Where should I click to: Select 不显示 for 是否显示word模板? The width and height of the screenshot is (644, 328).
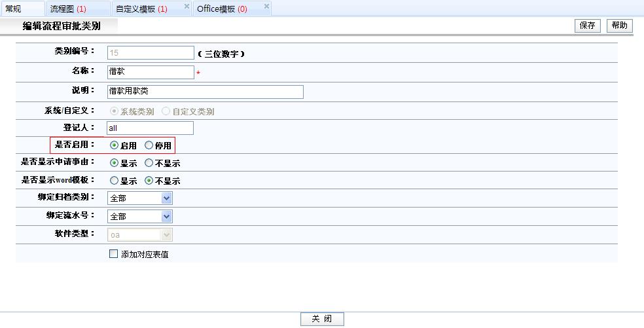pos(149,181)
